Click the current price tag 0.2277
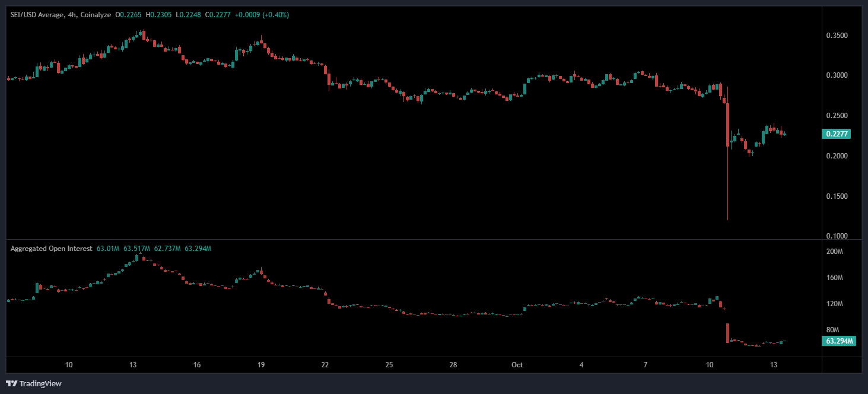The height and width of the screenshot is (394, 868). pyautogui.click(x=837, y=134)
